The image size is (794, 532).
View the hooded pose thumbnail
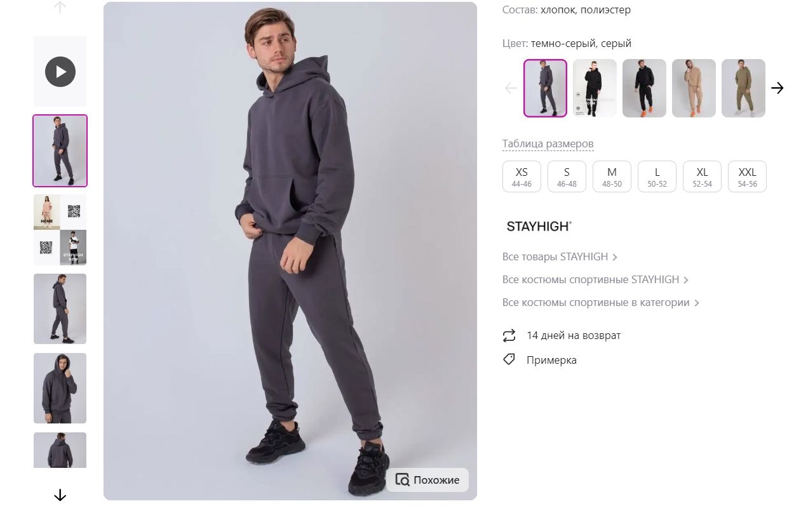60,388
